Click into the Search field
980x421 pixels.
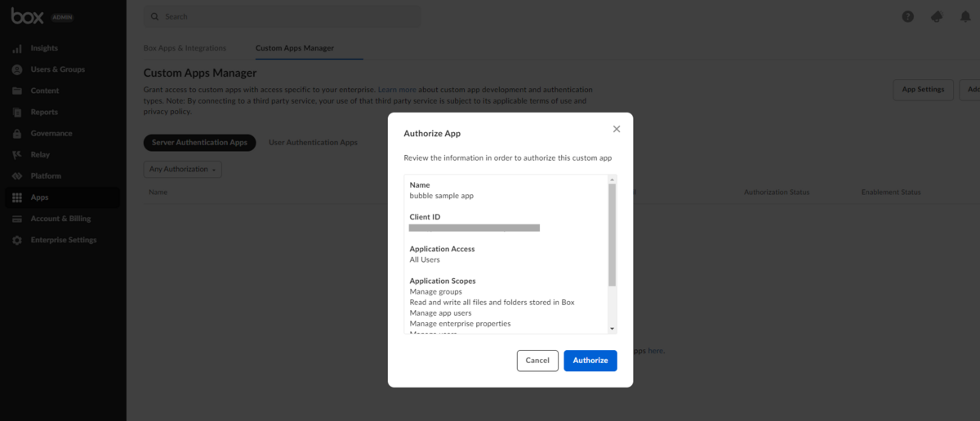[283, 16]
